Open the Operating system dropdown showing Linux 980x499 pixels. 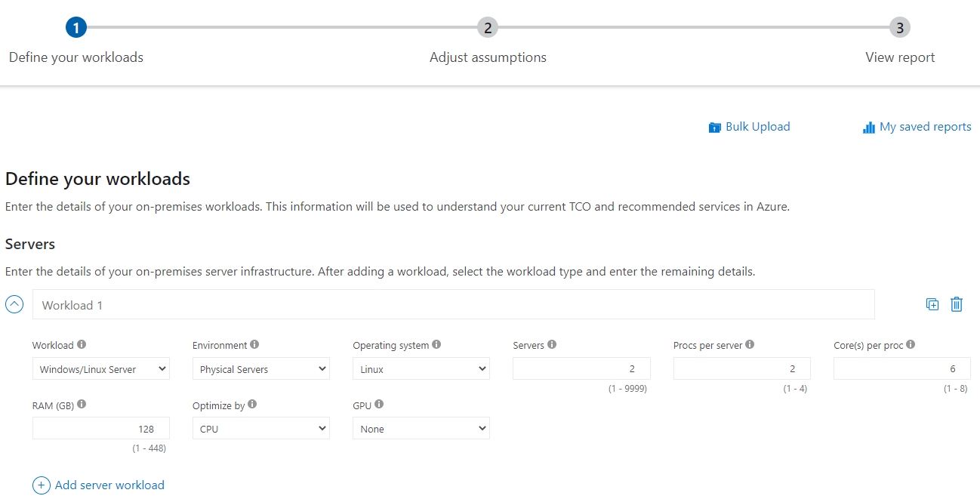[x=421, y=369]
